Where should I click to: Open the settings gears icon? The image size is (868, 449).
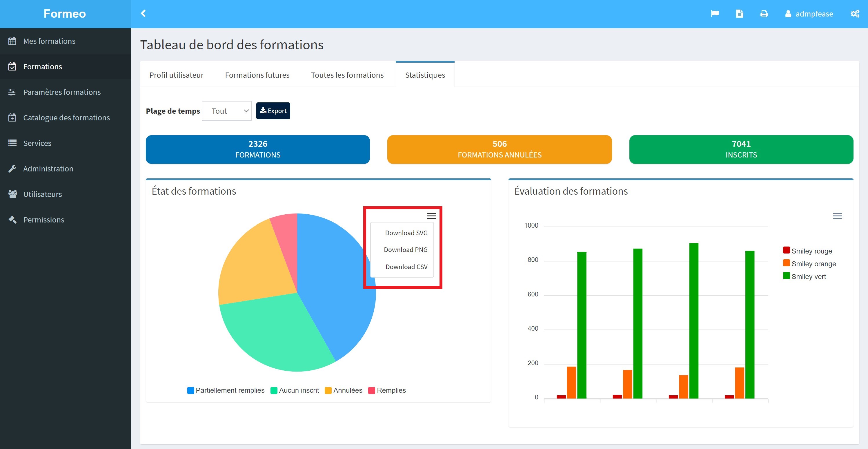pos(855,13)
